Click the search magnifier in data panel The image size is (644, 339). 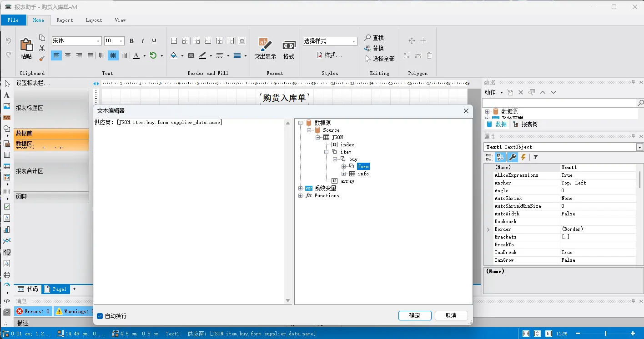(x=640, y=104)
